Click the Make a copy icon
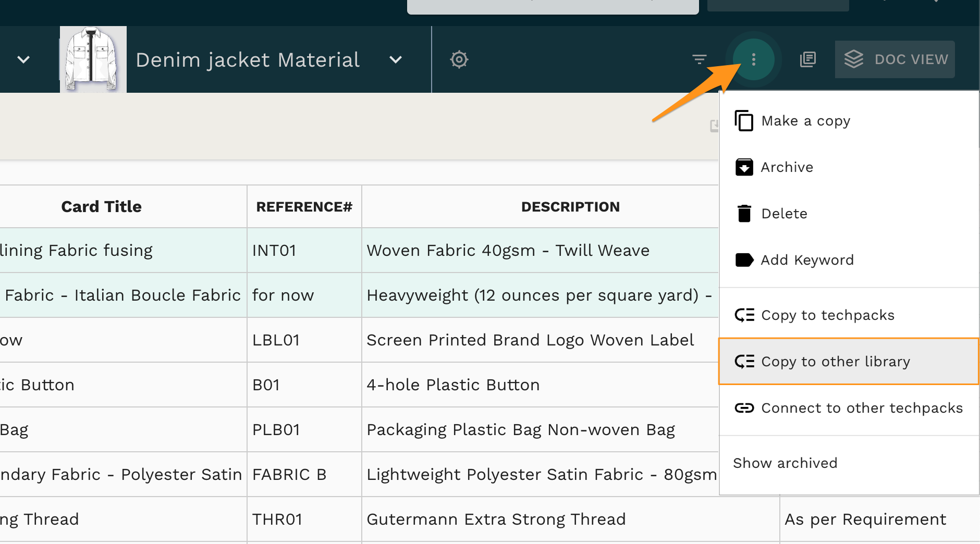Image resolution: width=980 pixels, height=544 pixels. coord(744,121)
